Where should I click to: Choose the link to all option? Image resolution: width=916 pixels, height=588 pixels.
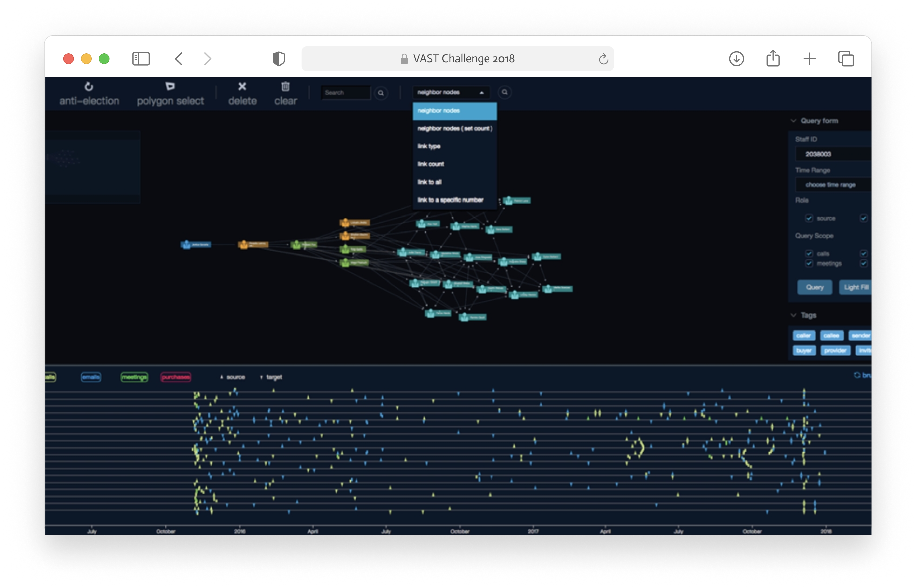pyautogui.click(x=455, y=182)
